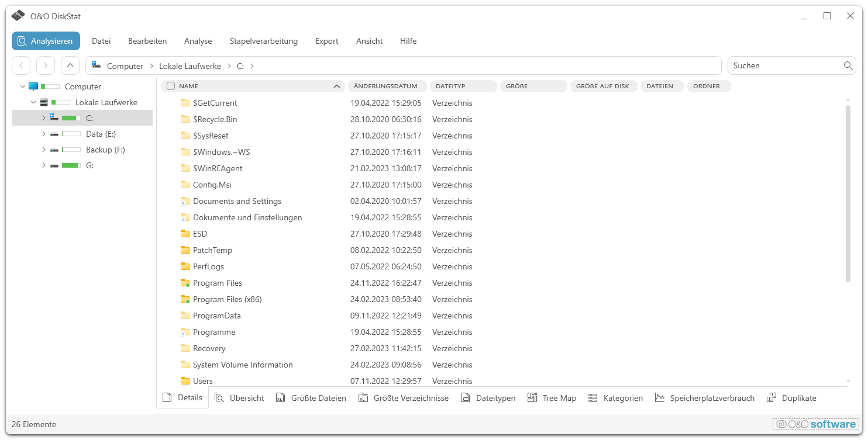
Task: Switch to the Größte Verzeichnisse tab
Action: point(404,398)
